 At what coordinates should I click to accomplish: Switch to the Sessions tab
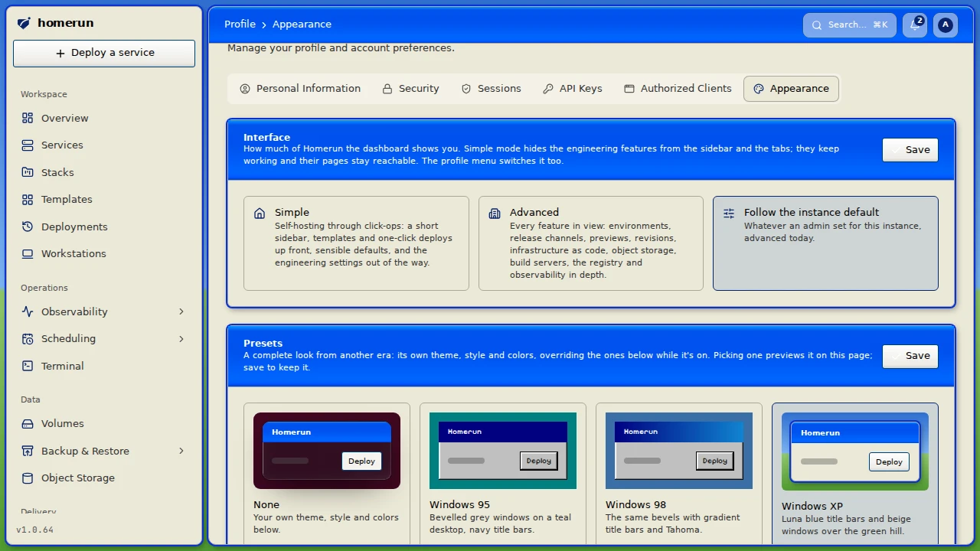(491, 89)
